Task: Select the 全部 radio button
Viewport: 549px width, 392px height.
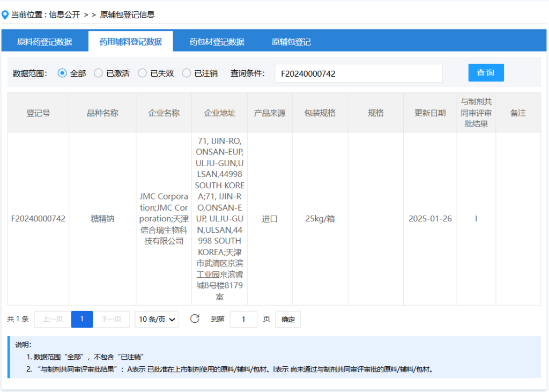Action: click(x=62, y=73)
